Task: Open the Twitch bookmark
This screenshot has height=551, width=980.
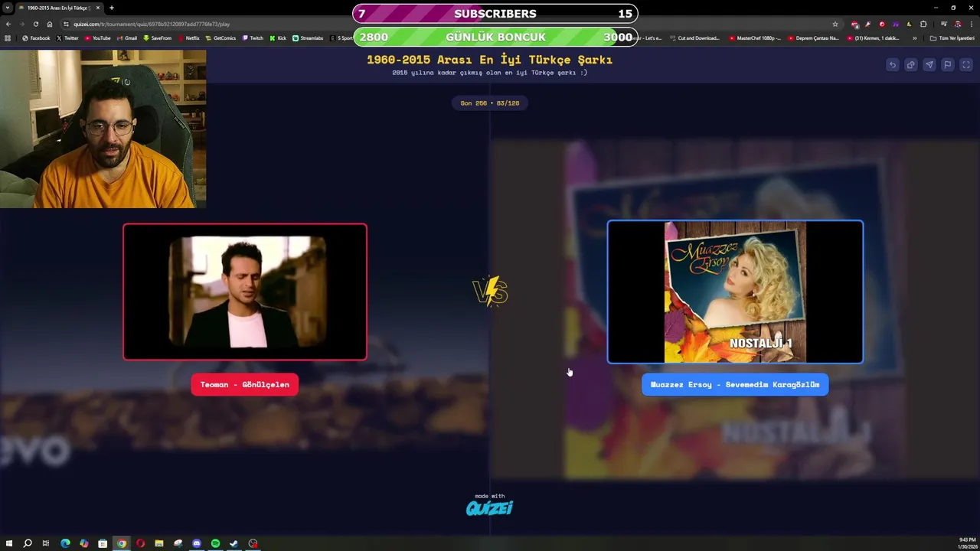Action: [x=253, y=37]
